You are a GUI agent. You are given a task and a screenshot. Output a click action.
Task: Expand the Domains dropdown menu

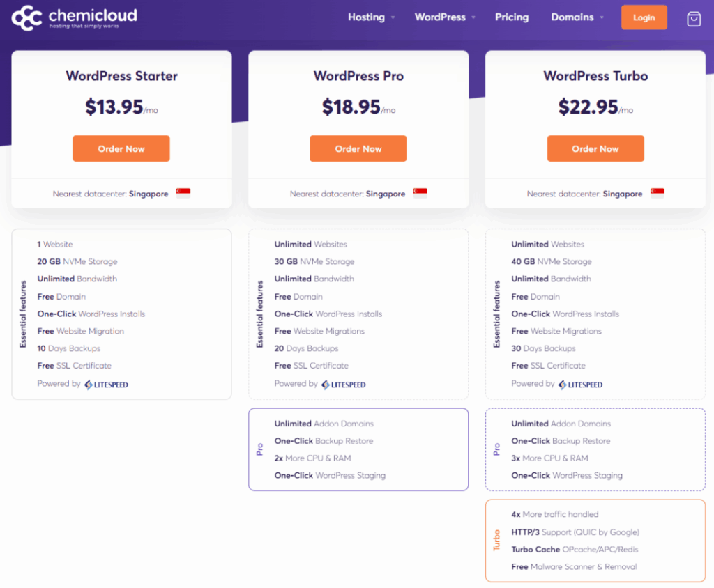577,17
